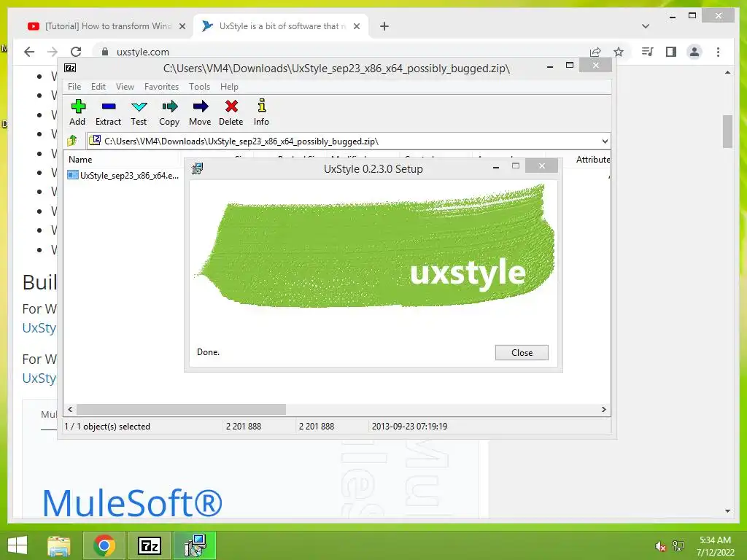Switch to the YouTube Tutorial tab in Chrome

107,26
